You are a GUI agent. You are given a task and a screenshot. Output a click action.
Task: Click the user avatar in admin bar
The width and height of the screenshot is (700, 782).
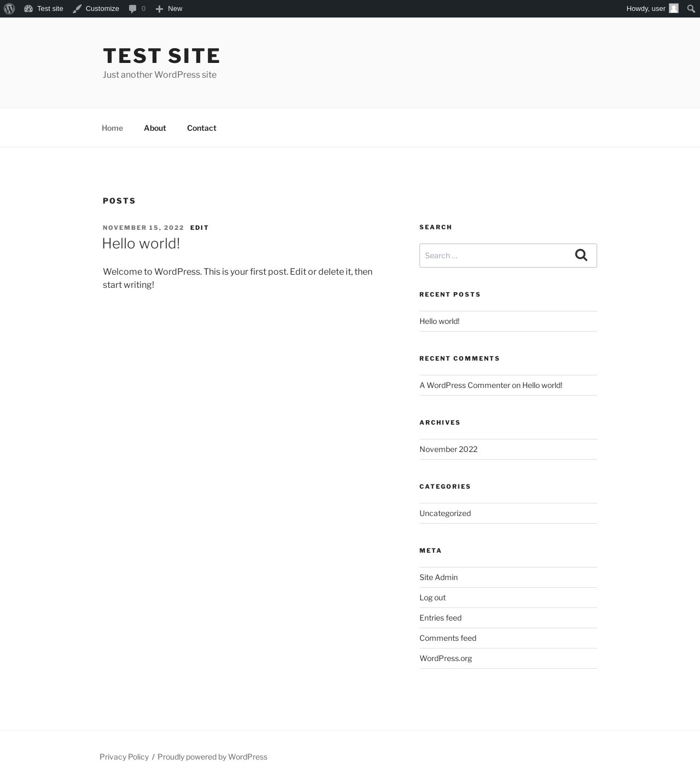pyautogui.click(x=674, y=8)
